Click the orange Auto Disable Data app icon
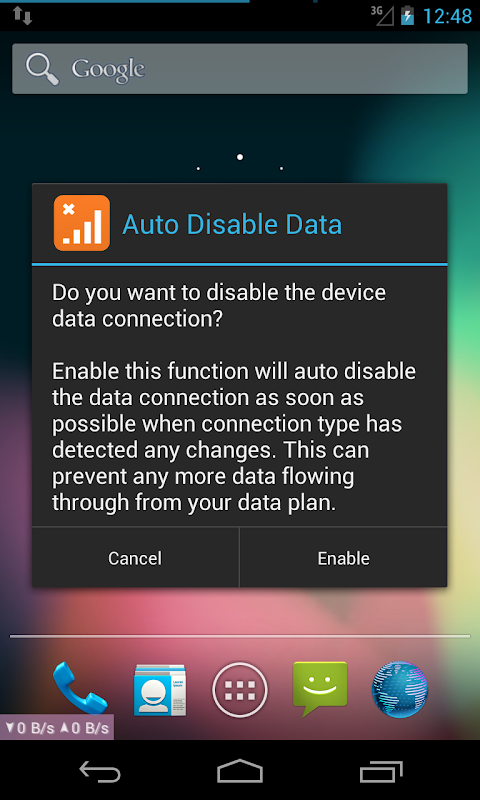Screen dimensions: 480x800 click(82, 223)
